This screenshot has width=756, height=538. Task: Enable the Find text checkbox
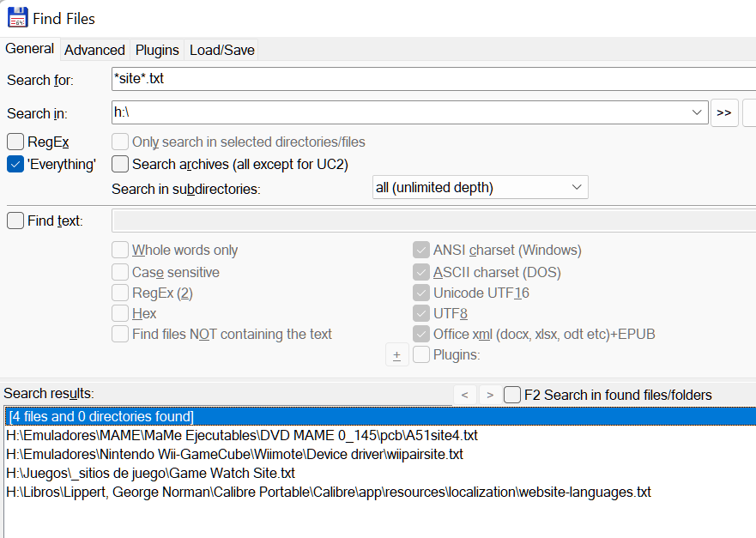[15, 221]
